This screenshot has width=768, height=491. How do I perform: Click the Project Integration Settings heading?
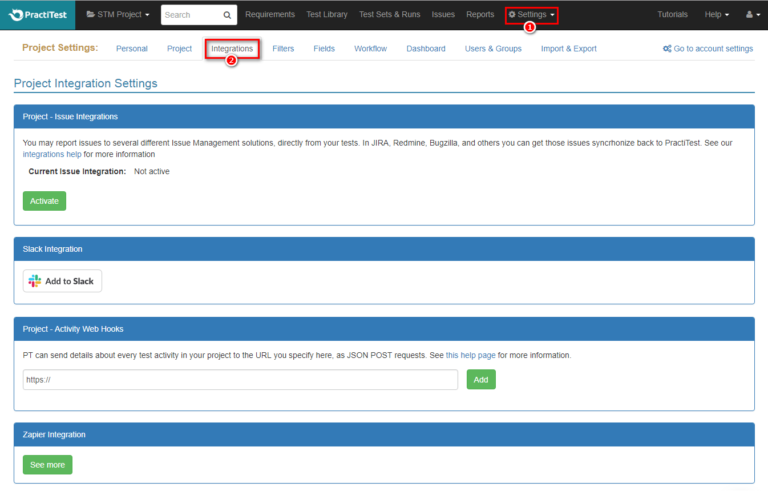click(x=86, y=83)
